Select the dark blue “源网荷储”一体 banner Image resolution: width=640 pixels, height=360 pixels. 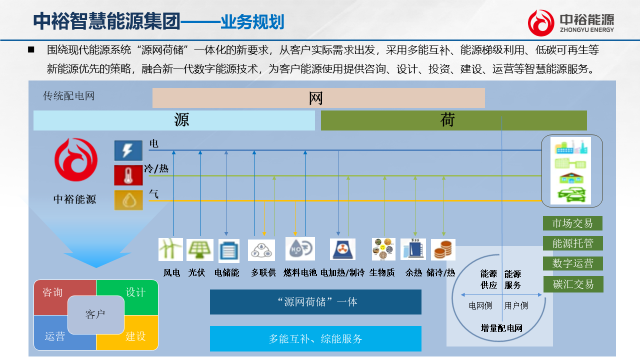[316, 302]
